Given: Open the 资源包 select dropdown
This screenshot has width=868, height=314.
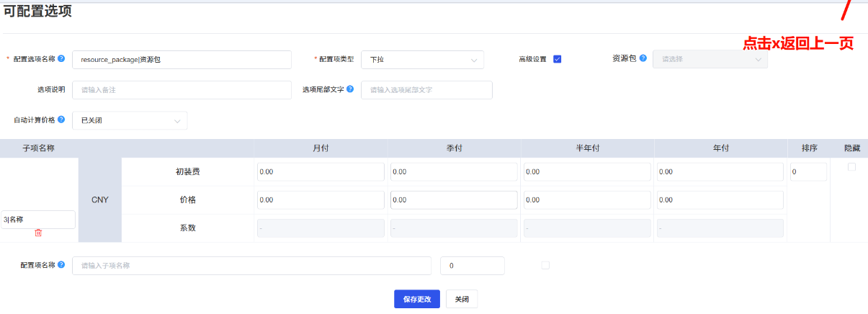Looking at the screenshot, I should pos(710,59).
